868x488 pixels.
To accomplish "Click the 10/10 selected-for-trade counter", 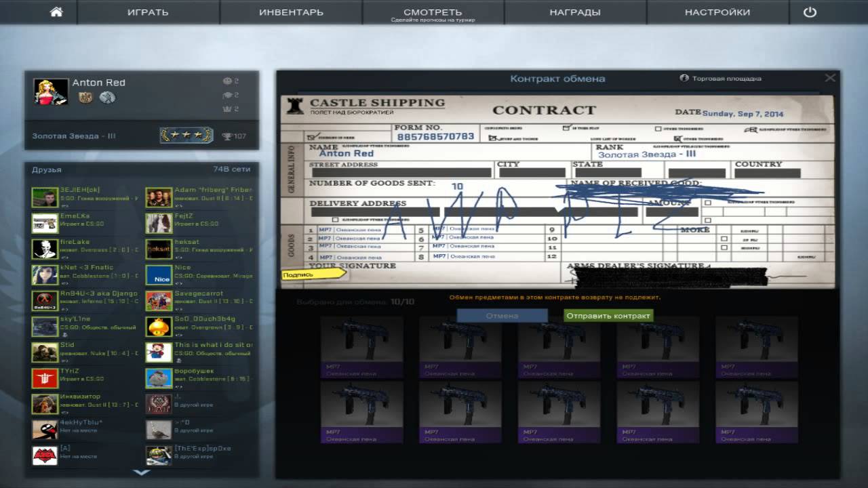I will 402,302.
